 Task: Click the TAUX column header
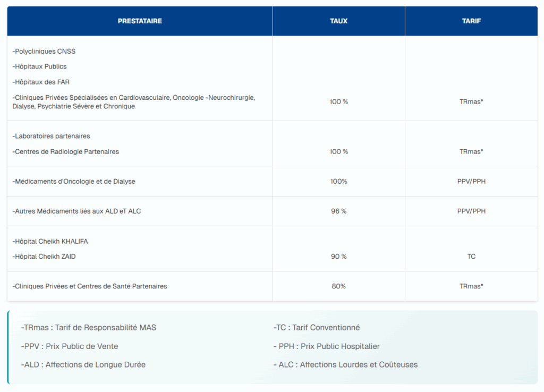[x=338, y=21]
